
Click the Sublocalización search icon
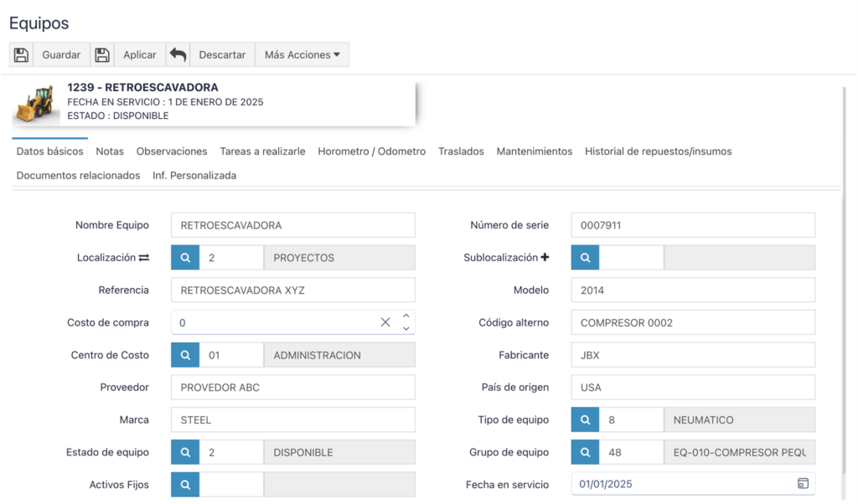(x=586, y=258)
